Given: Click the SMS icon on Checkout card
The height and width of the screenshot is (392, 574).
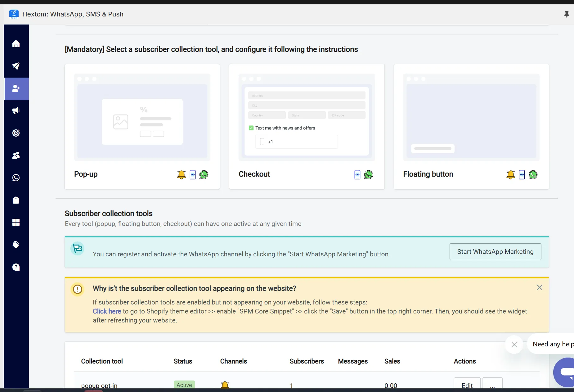Looking at the screenshot, I should click(x=357, y=175).
